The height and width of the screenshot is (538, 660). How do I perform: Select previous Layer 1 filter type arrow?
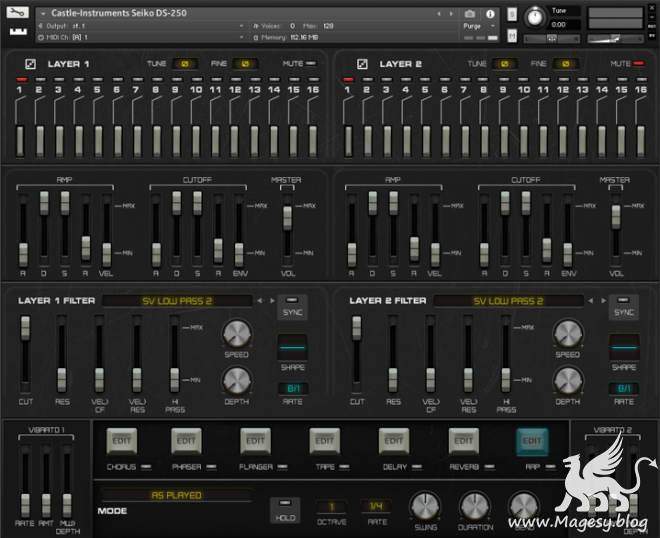[x=260, y=301]
